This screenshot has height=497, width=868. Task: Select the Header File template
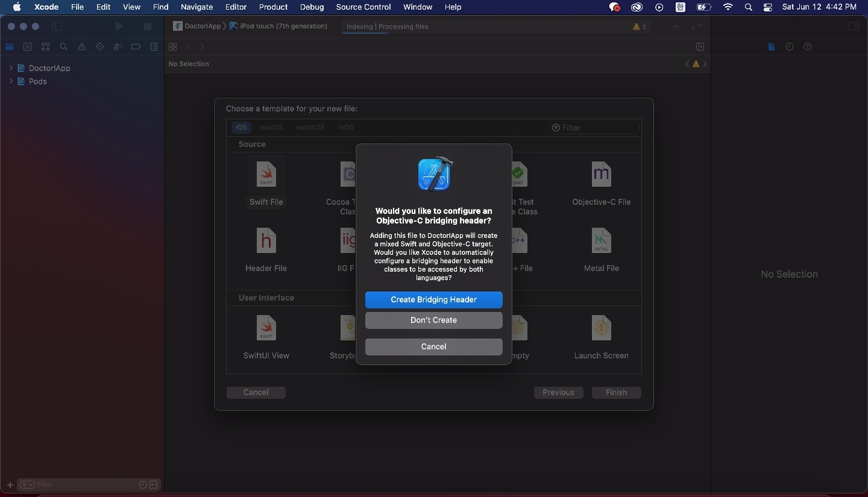[266, 251]
